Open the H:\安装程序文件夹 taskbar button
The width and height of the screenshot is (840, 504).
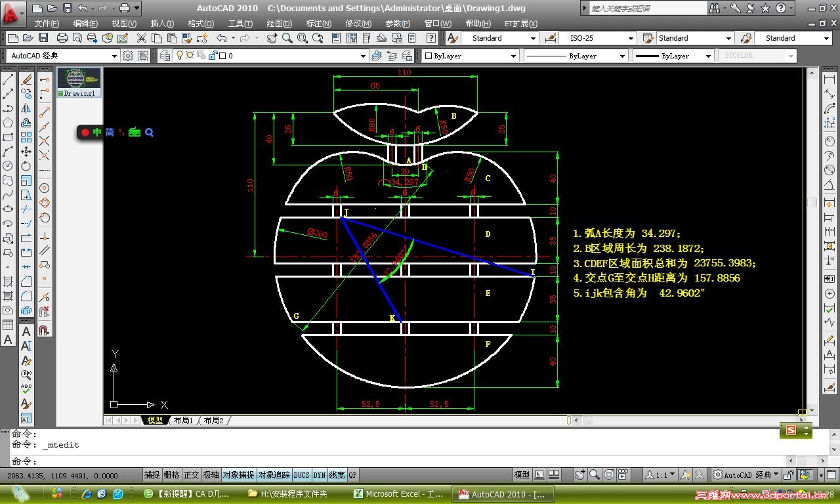(x=294, y=494)
